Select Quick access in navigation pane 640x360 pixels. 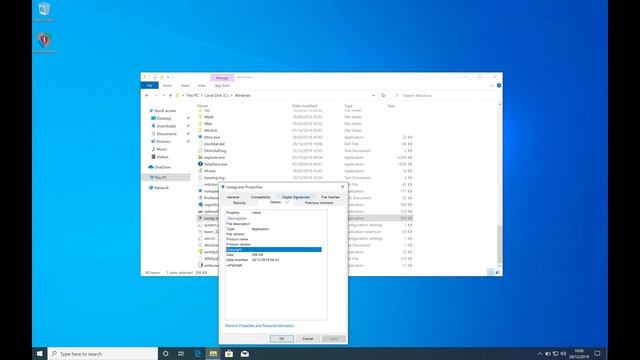coord(164,111)
